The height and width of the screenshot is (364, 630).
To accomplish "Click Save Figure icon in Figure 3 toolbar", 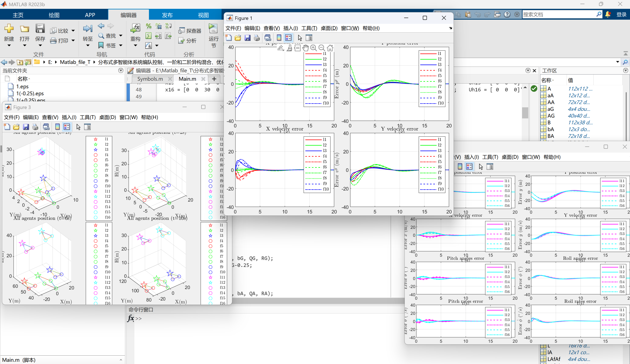I will pos(26,127).
